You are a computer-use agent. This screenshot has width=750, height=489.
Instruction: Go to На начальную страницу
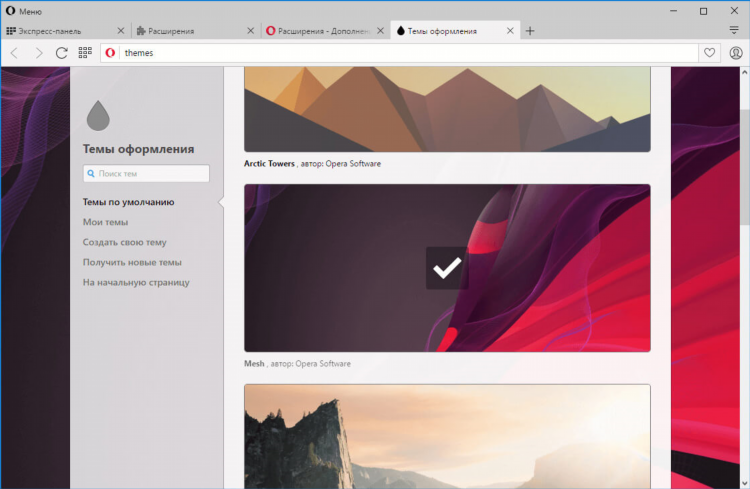136,282
